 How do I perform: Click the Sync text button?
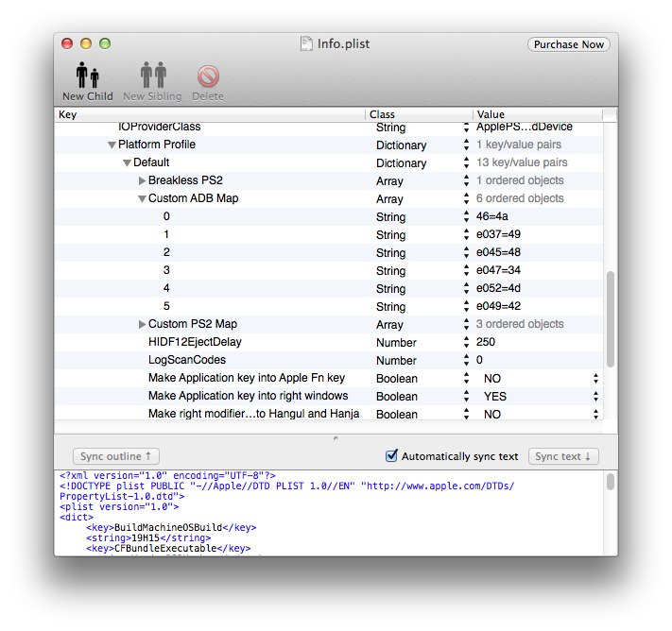pyautogui.click(x=563, y=456)
